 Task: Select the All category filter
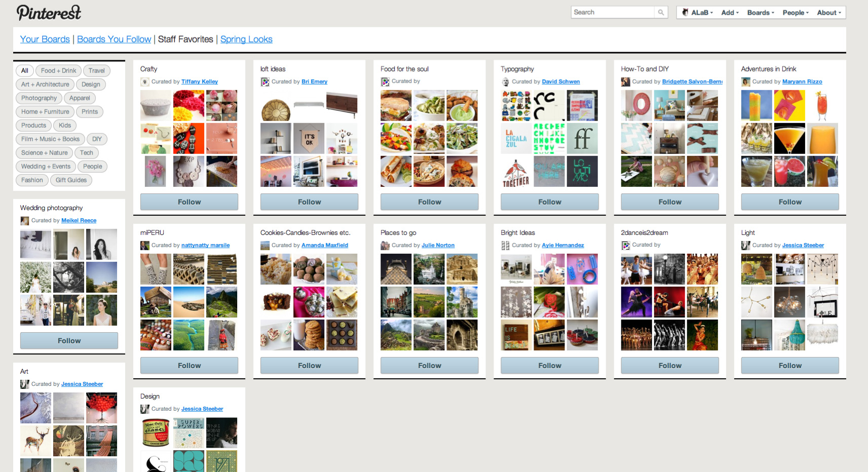(25, 71)
